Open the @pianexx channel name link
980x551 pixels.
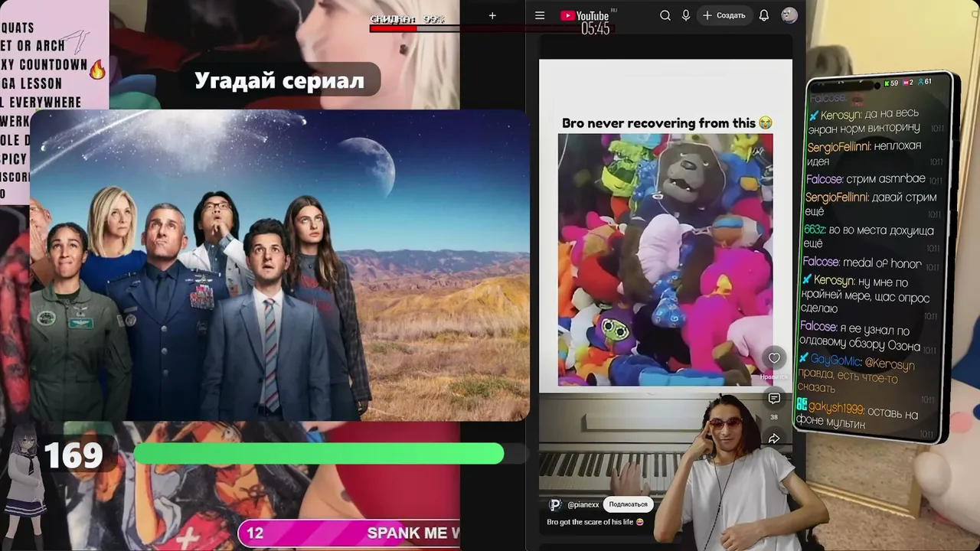[583, 505]
